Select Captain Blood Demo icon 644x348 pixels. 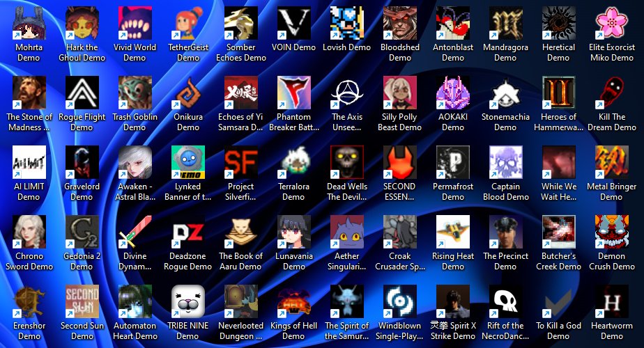[505, 162]
